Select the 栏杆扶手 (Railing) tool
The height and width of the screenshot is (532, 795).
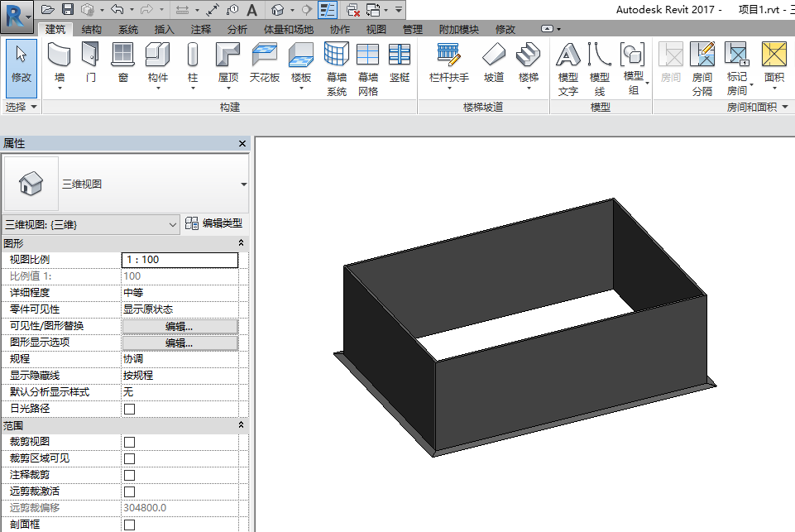(x=448, y=66)
